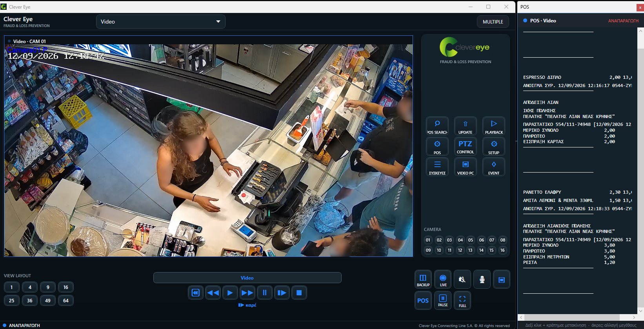This screenshot has width=644, height=329.
Task: Open the Setup button
Action: coord(494,147)
